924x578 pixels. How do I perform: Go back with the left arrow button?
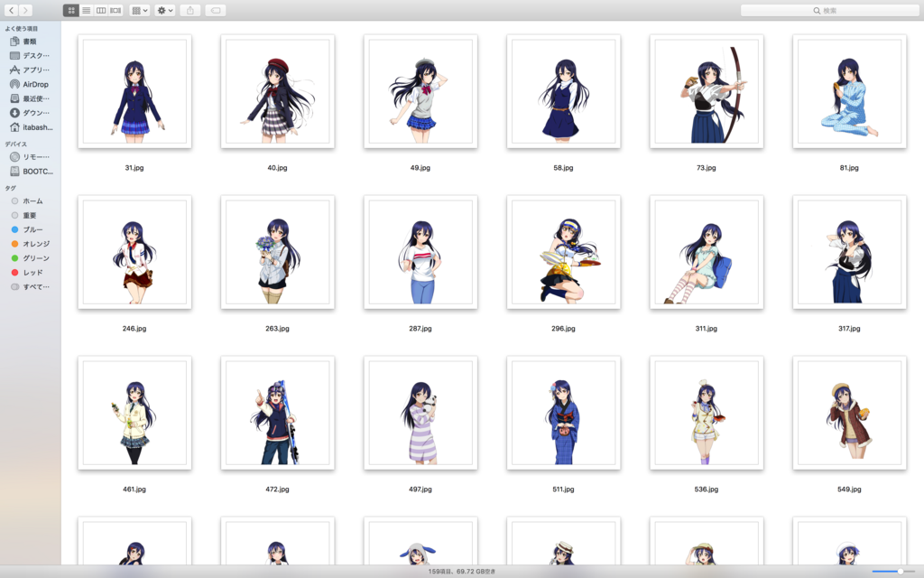click(11, 10)
